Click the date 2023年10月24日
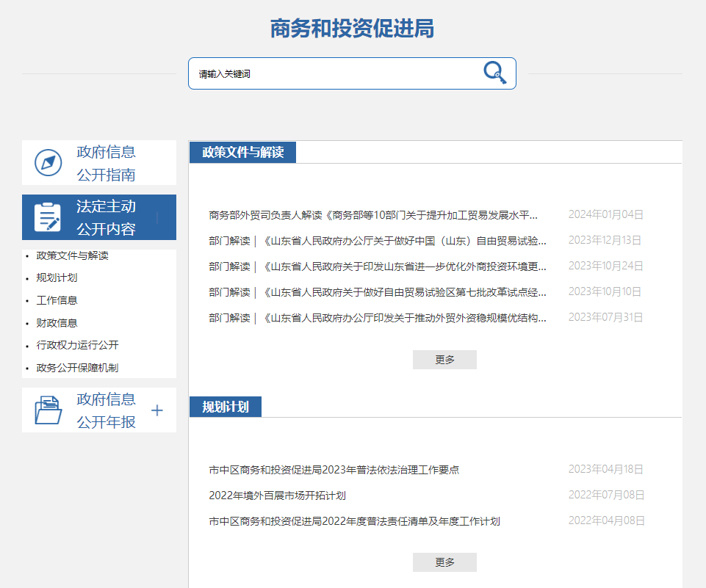 pos(605,266)
